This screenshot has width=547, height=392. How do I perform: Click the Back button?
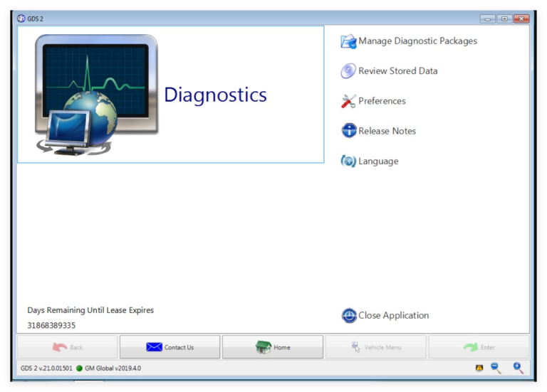click(x=68, y=347)
